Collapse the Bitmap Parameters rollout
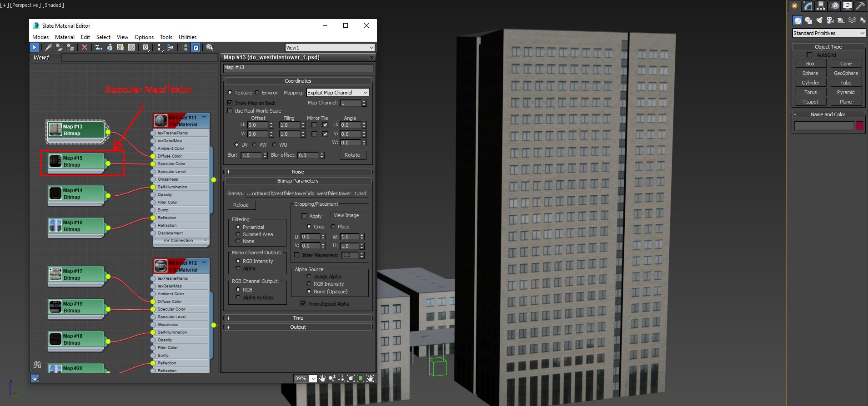Screen dimensions: 868x406 (298, 181)
